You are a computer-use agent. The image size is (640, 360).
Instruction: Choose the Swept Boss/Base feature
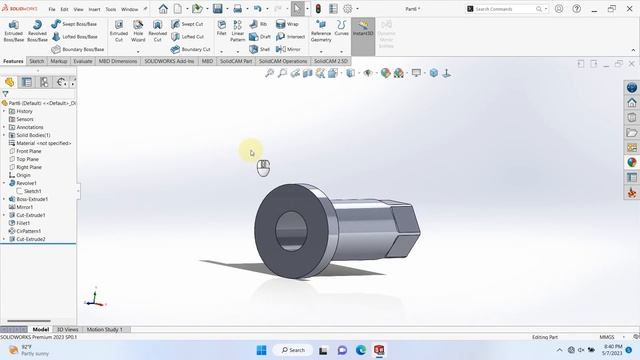tap(74, 24)
